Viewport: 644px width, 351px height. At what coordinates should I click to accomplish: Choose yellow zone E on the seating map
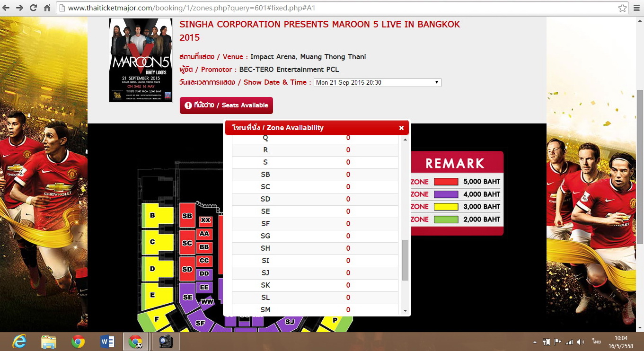pos(158,296)
